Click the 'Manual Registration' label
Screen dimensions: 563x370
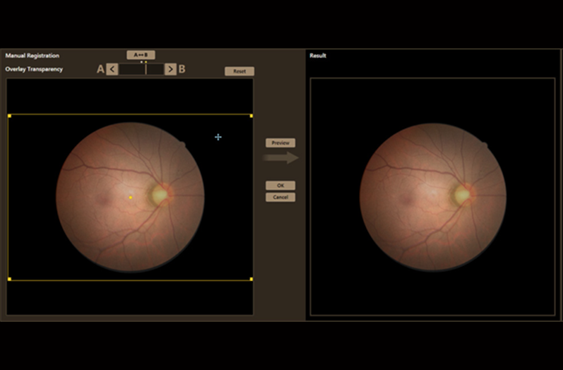point(32,56)
